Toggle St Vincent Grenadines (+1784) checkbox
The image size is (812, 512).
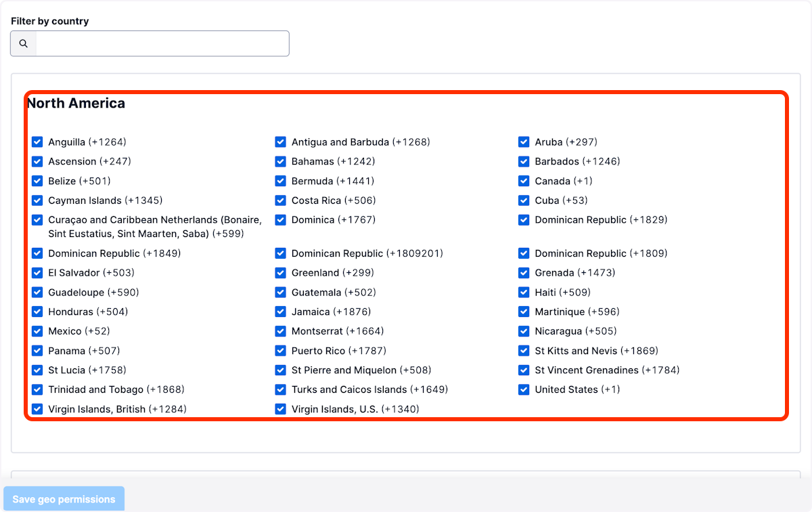(524, 370)
